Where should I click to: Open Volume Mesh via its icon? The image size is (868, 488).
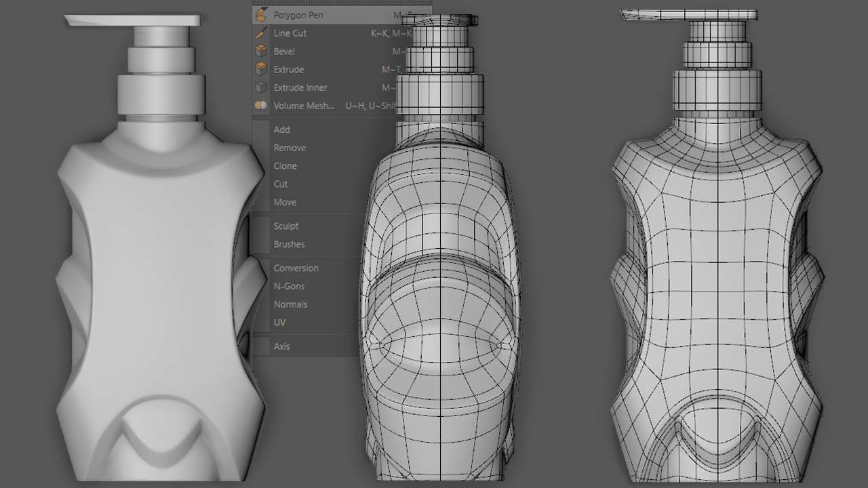coord(260,106)
